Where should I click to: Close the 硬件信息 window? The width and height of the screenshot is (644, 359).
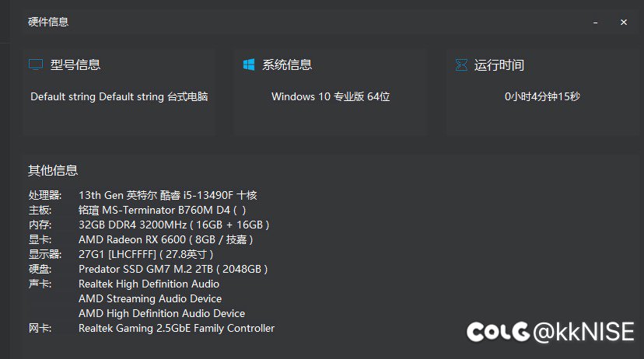tap(624, 23)
